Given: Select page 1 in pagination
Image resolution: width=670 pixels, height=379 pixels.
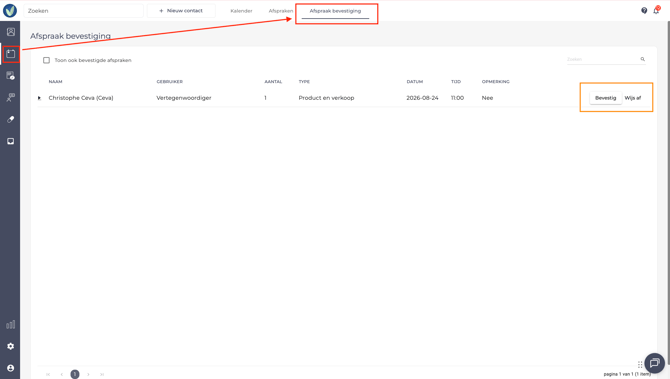Looking at the screenshot, I should click(75, 374).
